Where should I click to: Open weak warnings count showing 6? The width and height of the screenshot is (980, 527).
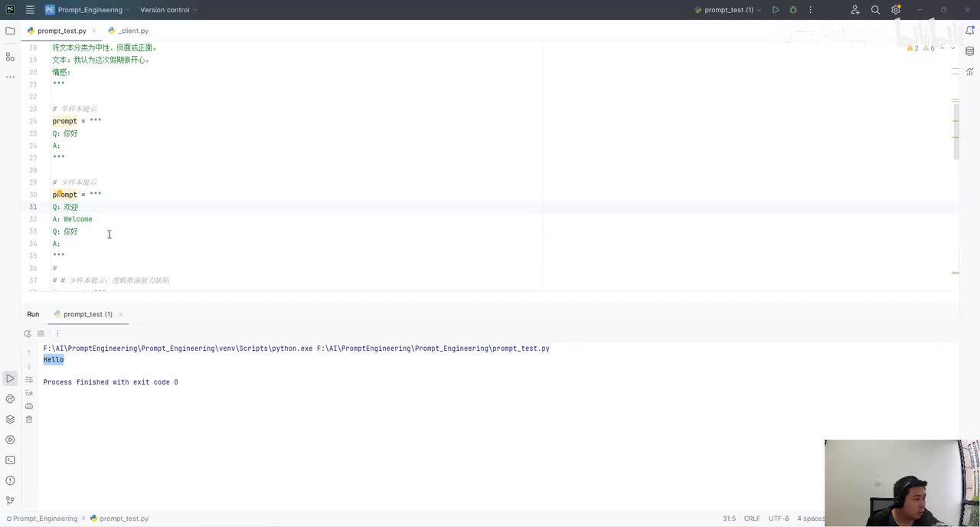[928, 48]
